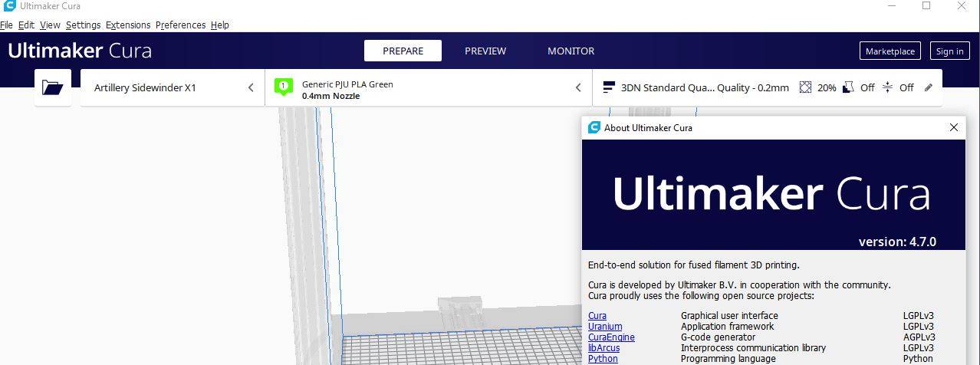This screenshot has height=365, width=980.
Task: Click the Sign in button
Action: coord(950,51)
